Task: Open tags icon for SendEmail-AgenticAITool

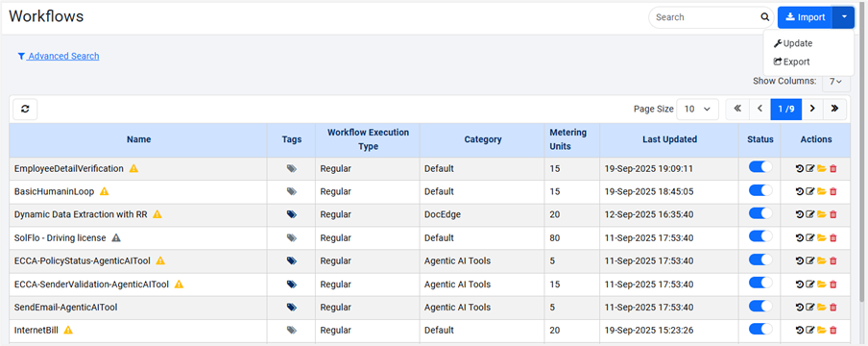Action: 292,308
